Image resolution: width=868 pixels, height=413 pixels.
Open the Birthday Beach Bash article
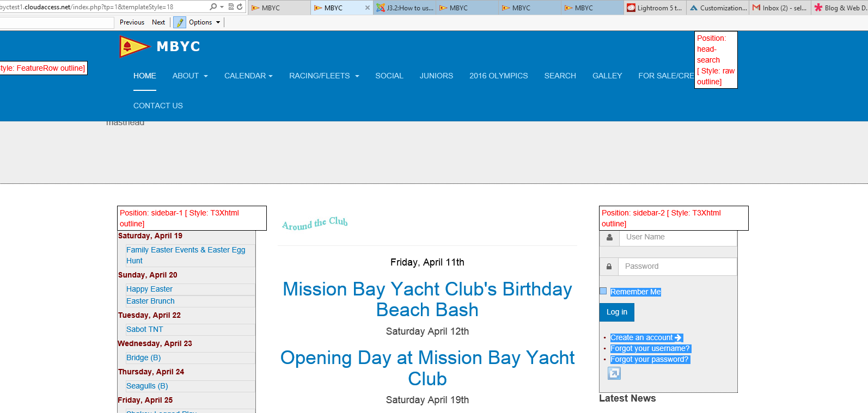tap(427, 299)
